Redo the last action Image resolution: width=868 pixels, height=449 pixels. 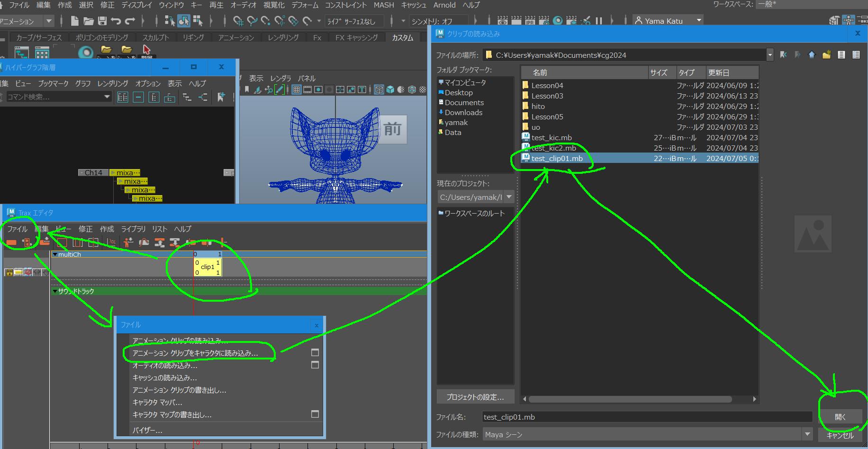point(130,21)
